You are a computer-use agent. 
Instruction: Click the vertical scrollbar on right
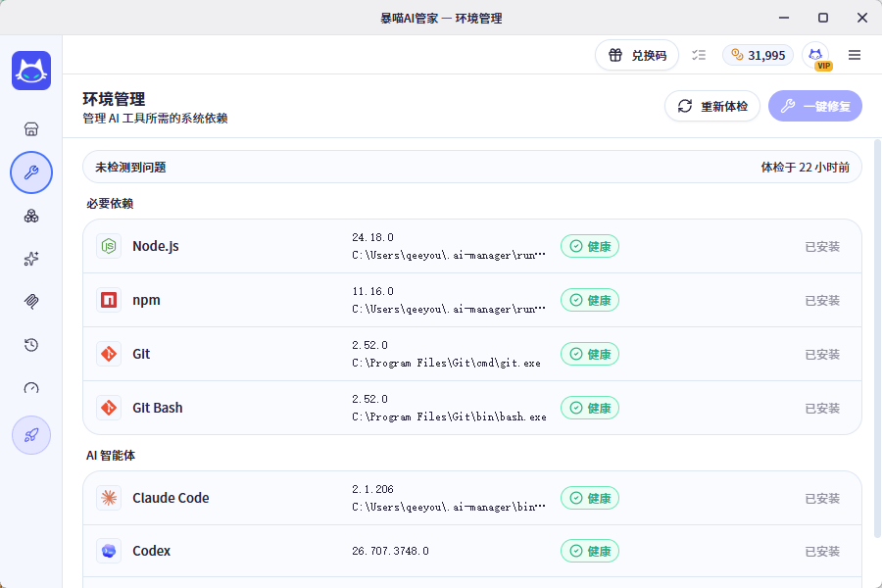coord(877,337)
